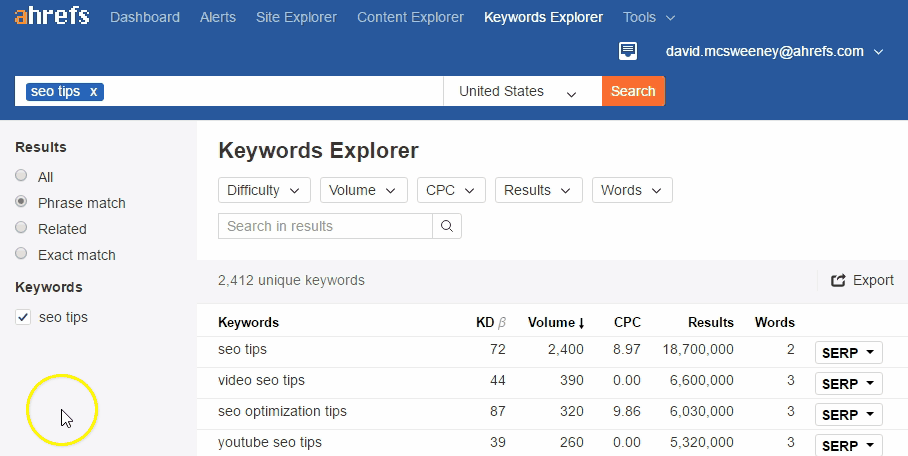Screen dimensions: 908x456
Task: Click the Export link text
Action: pos(873,280)
